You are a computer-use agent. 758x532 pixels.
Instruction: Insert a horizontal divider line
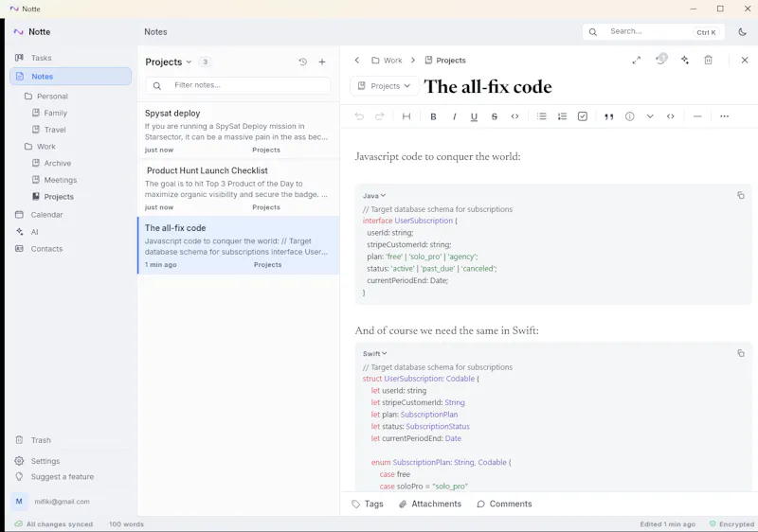pos(697,116)
